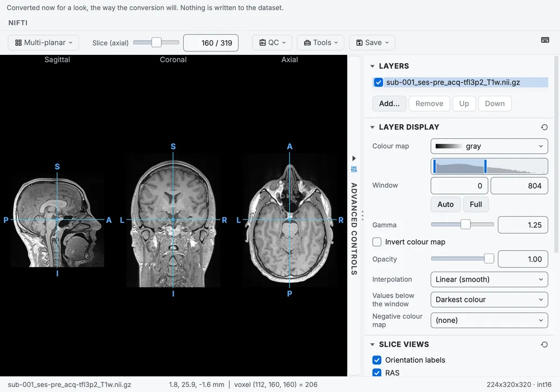Click the Down layer button
Screen dimensions: 560x392
[494, 104]
